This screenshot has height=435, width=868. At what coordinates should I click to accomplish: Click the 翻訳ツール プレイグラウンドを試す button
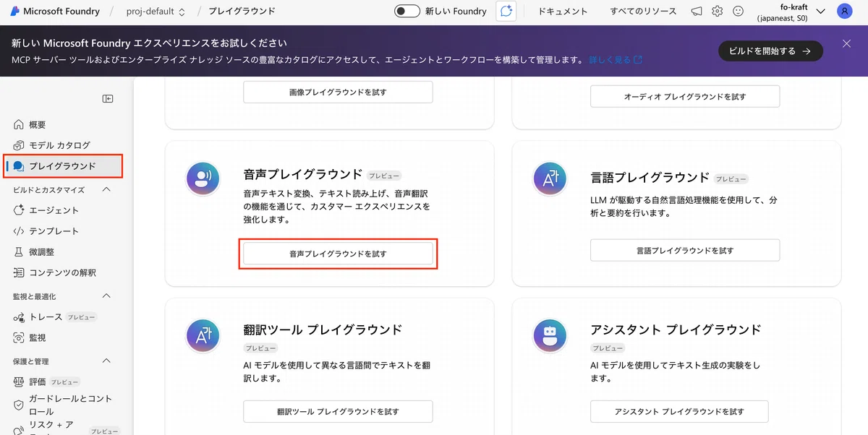pyautogui.click(x=338, y=411)
